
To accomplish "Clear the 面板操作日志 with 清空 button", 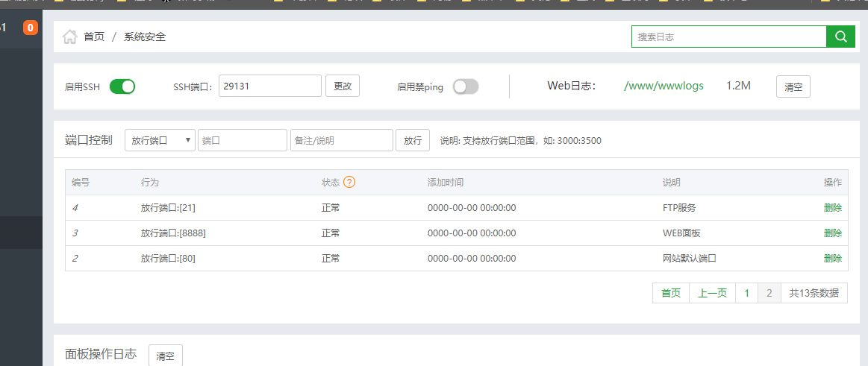I will tap(166, 356).
